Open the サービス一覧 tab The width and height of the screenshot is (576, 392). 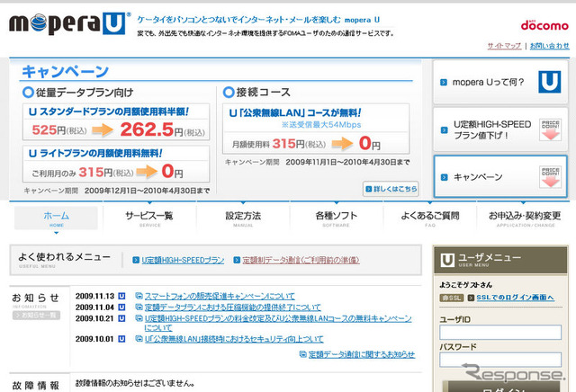(149, 218)
